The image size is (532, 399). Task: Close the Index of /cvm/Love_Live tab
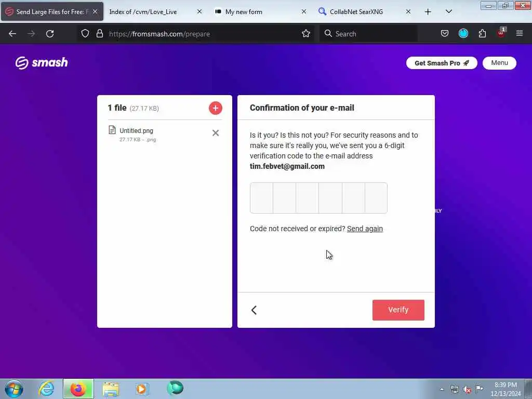[199, 11]
